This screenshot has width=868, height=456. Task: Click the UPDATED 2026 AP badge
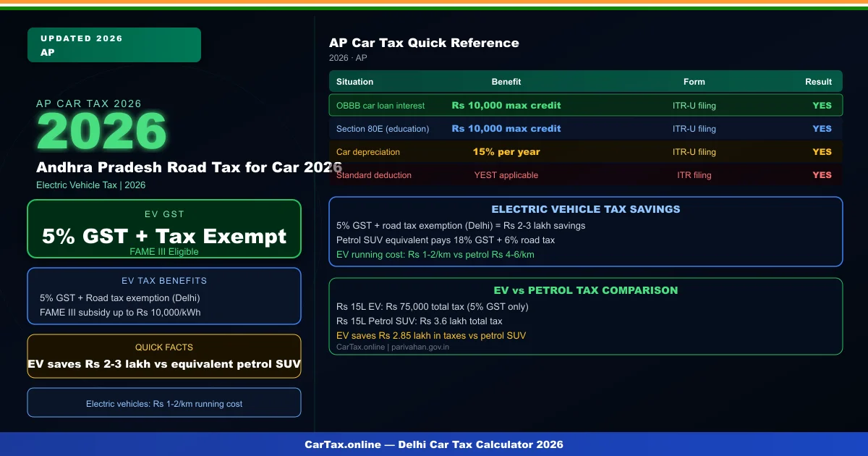(x=114, y=45)
